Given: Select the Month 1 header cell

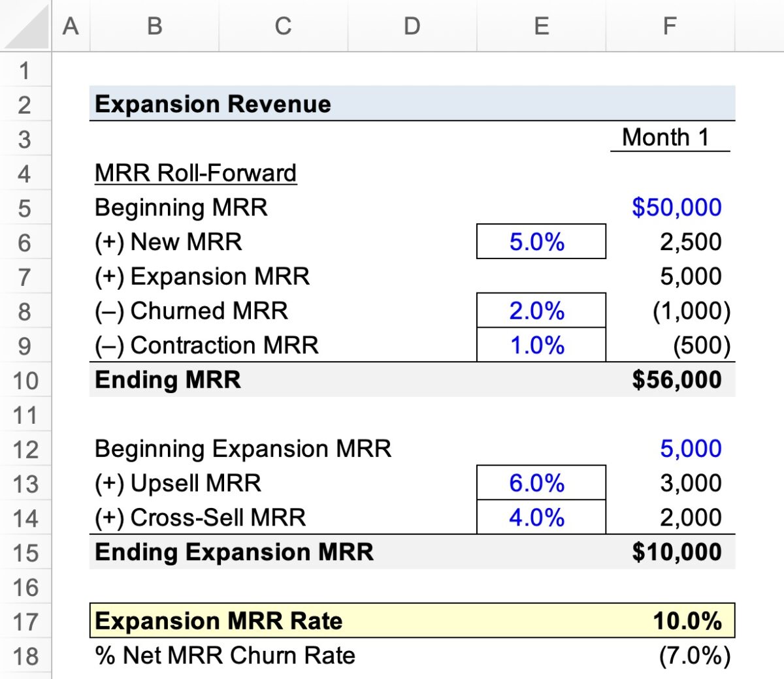Looking at the screenshot, I should point(668,138).
